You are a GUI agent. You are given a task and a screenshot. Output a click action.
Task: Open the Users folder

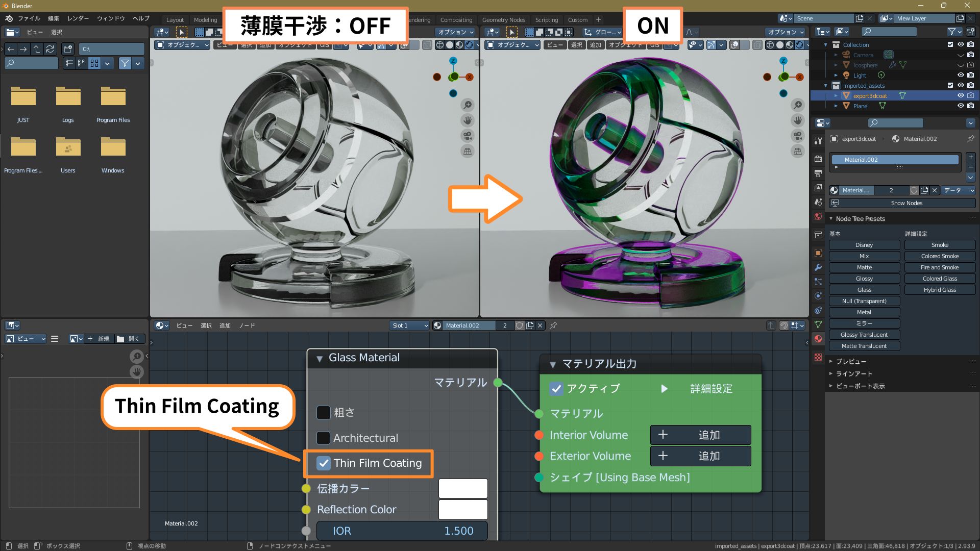tap(68, 155)
